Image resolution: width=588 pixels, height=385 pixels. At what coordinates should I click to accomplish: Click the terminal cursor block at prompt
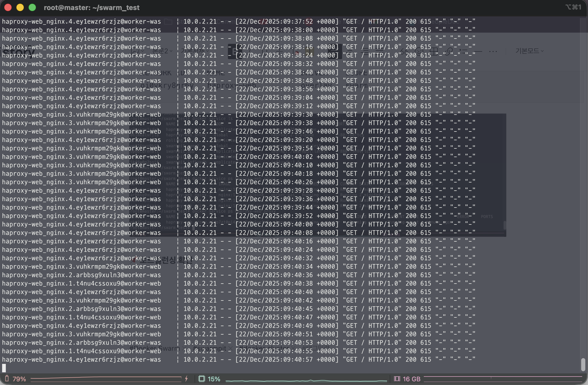pyautogui.click(x=4, y=368)
